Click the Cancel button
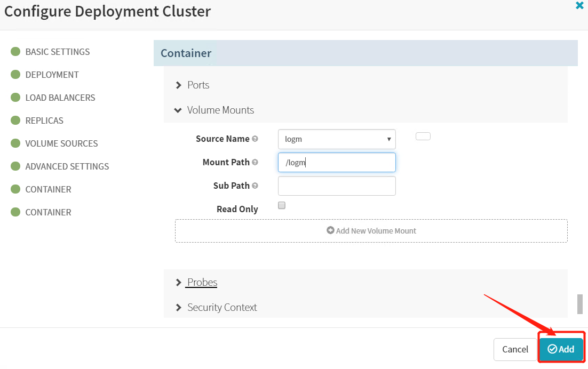 click(515, 349)
